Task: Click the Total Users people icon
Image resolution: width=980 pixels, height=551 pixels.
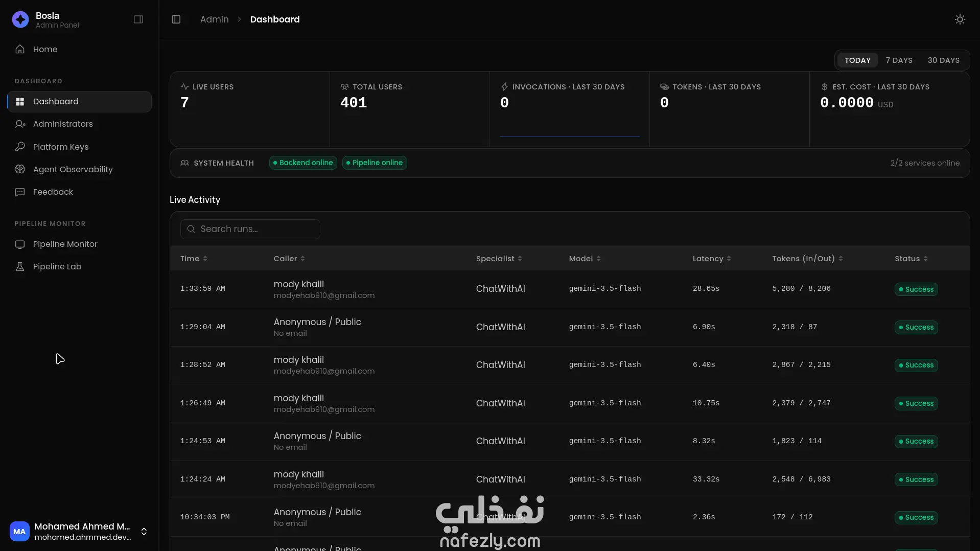Action: [x=344, y=87]
